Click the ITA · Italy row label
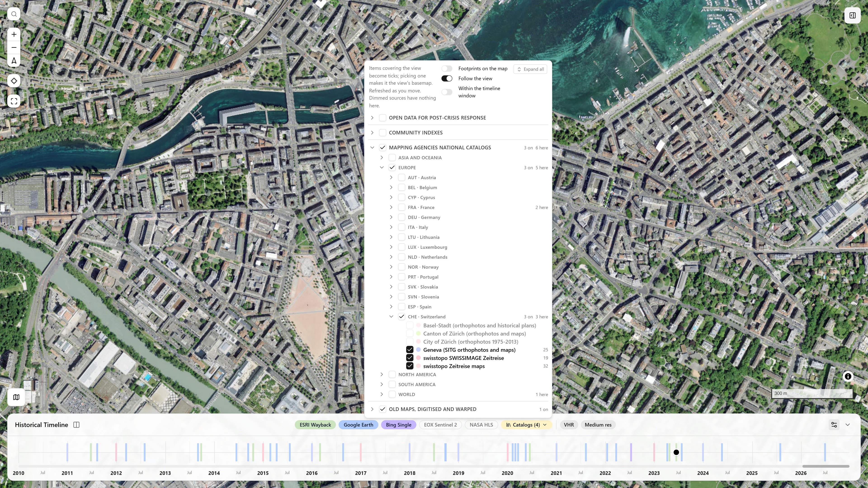 pyautogui.click(x=418, y=227)
